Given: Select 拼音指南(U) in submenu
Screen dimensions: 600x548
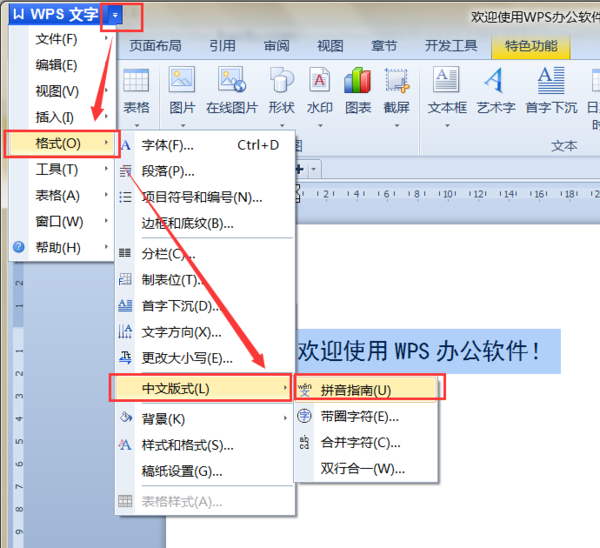Looking at the screenshot, I should [366, 390].
